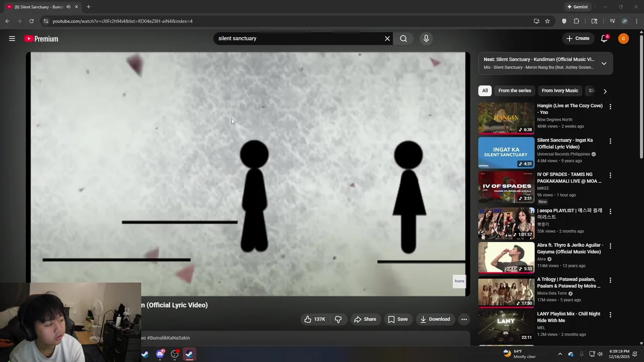Go to YouTube Premium home logo
The height and width of the screenshot is (362, 644).
click(41, 39)
